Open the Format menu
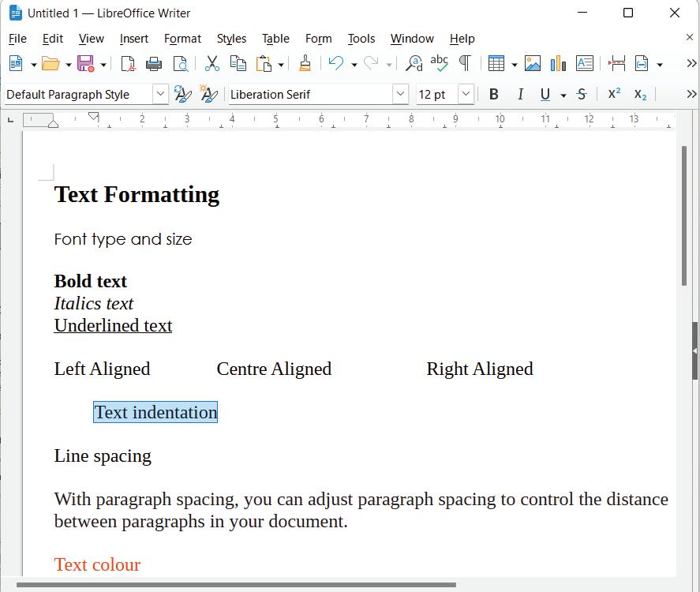This screenshot has width=700, height=592. [x=182, y=39]
